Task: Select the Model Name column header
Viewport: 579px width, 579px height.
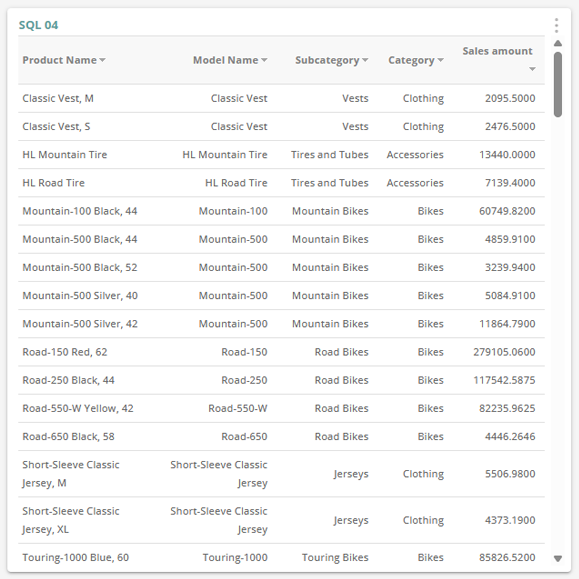Action: coord(226,60)
